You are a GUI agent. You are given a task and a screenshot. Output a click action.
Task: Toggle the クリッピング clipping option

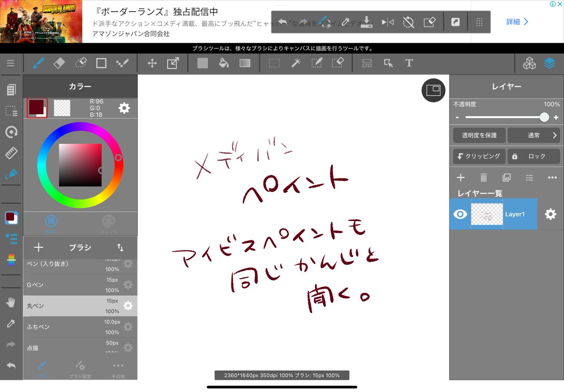(479, 157)
